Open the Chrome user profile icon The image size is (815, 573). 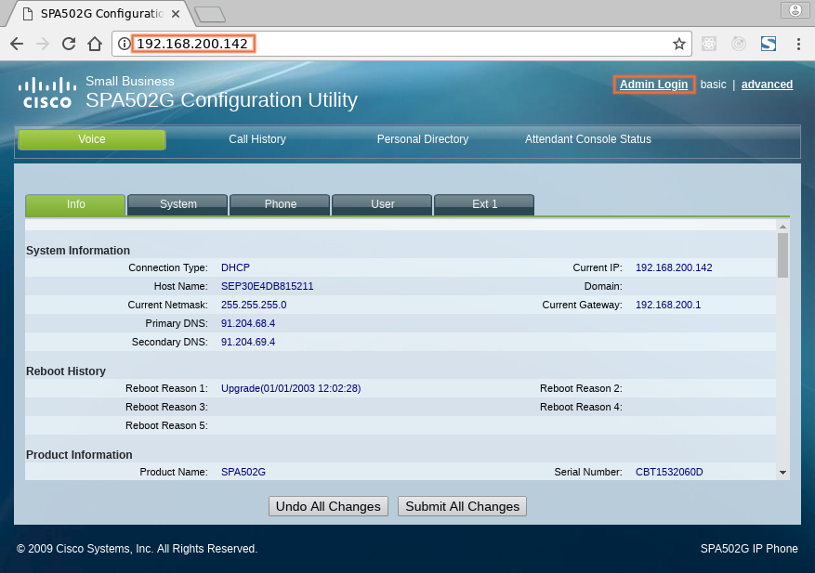click(x=795, y=10)
